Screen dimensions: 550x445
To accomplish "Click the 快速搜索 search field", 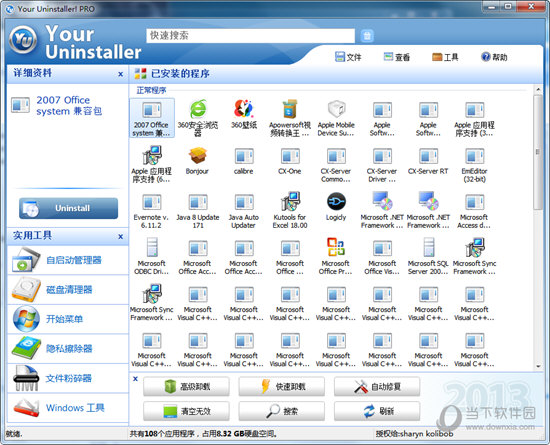I will coord(250,35).
